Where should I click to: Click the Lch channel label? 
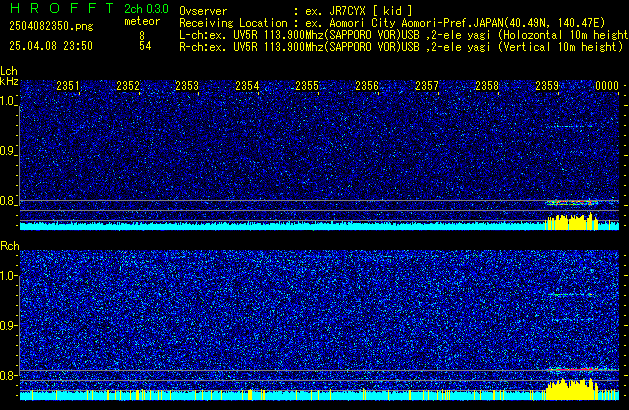coord(9,71)
